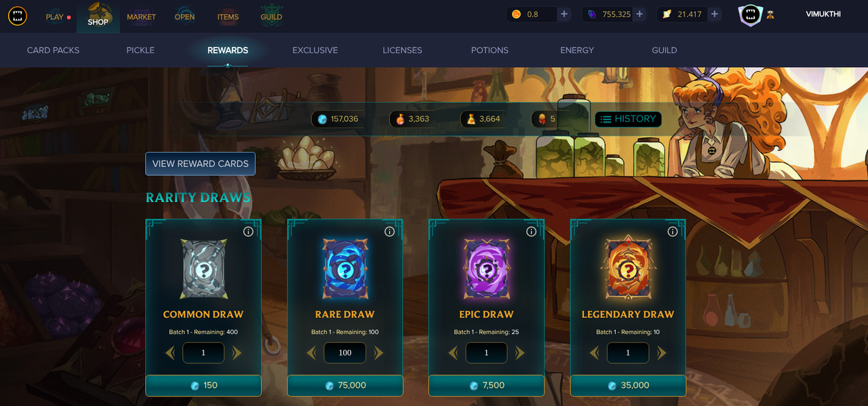
Task: Click plus next to 755.325 purple balance
Action: click(639, 14)
